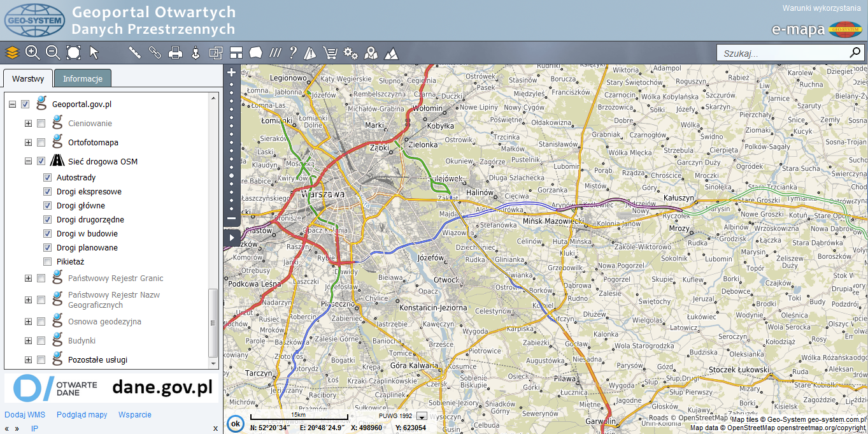Uncheck the Drogi drugorzędne checkbox
The image size is (868, 434).
(x=47, y=219)
